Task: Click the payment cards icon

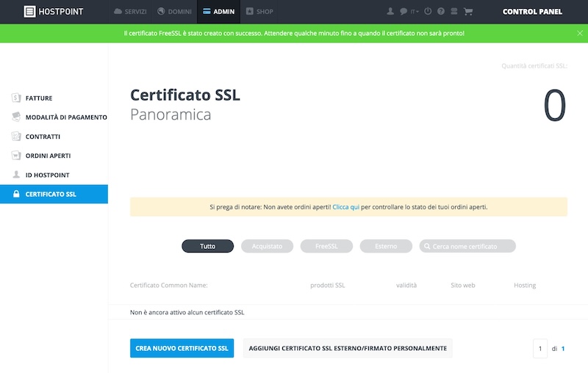Action: (16, 117)
